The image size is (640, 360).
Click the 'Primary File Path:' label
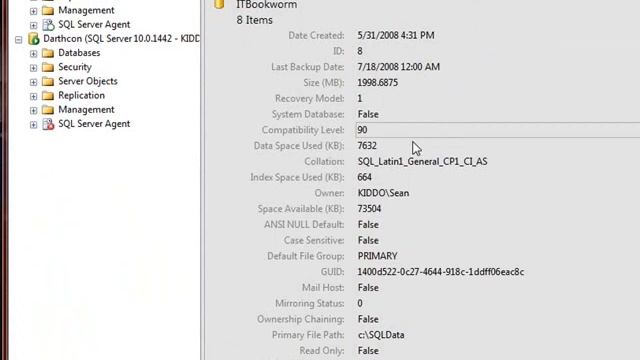(308, 335)
